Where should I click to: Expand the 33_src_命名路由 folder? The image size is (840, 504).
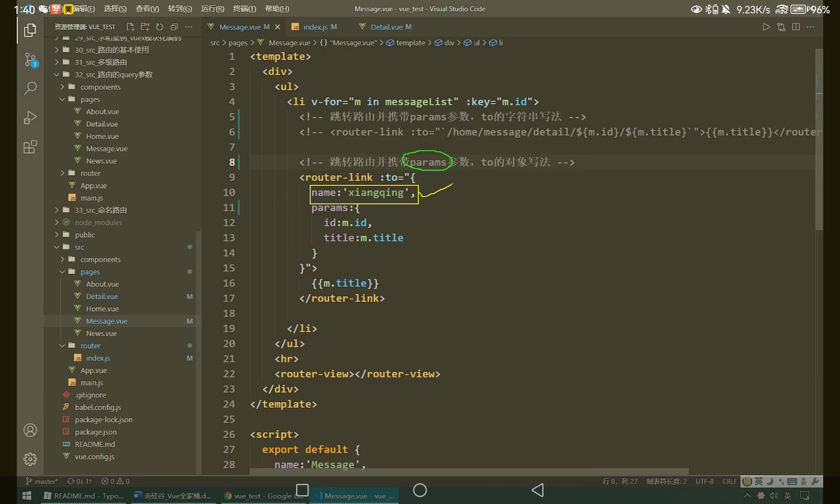[101, 210]
